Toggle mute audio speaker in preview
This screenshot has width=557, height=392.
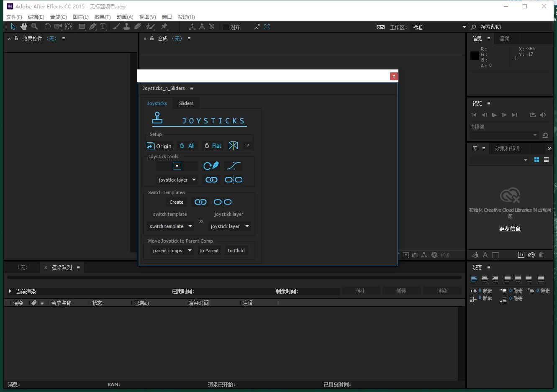pos(543,115)
